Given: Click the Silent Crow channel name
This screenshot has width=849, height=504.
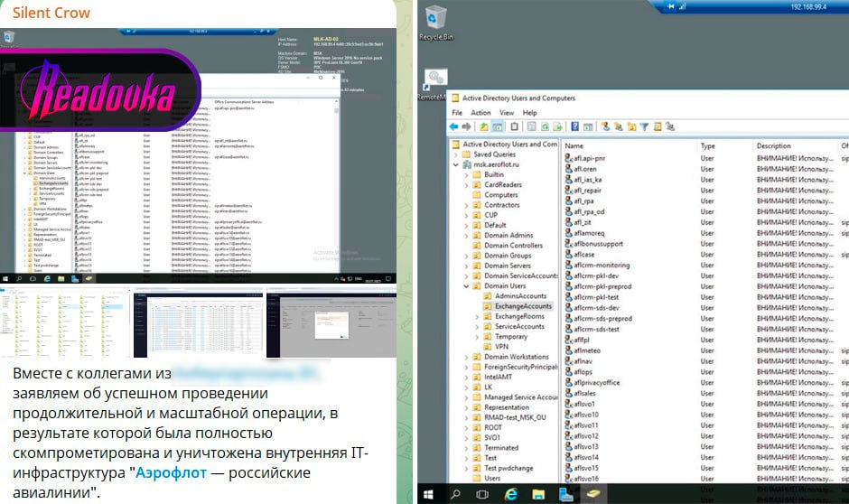Looking at the screenshot, I should tap(43, 14).
